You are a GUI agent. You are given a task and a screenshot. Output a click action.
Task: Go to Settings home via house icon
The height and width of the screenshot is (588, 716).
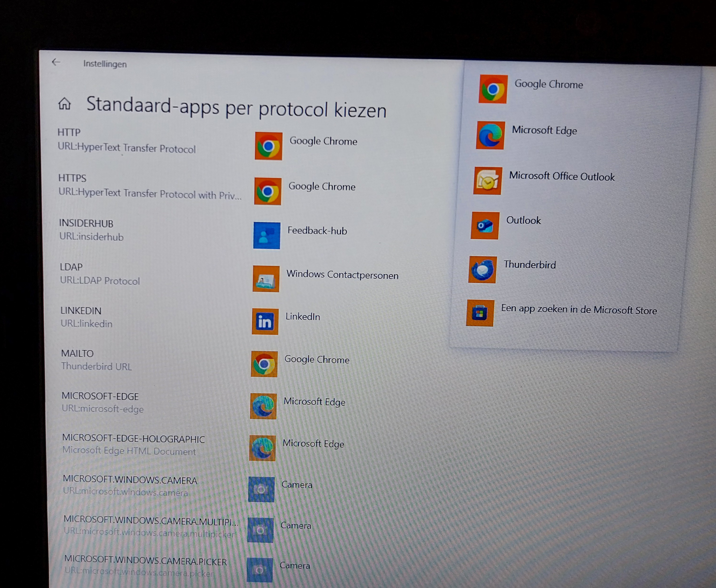[65, 104]
